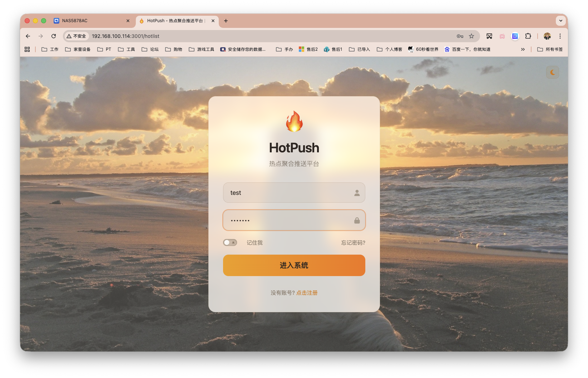
Task: Expand the hidden bookmarks overflow chevron
Action: click(523, 49)
